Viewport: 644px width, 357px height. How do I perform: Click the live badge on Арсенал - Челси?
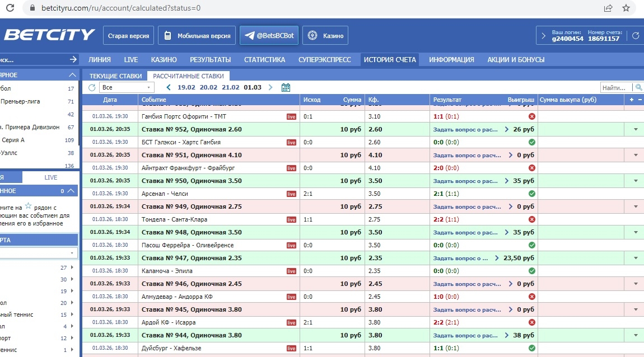click(291, 194)
